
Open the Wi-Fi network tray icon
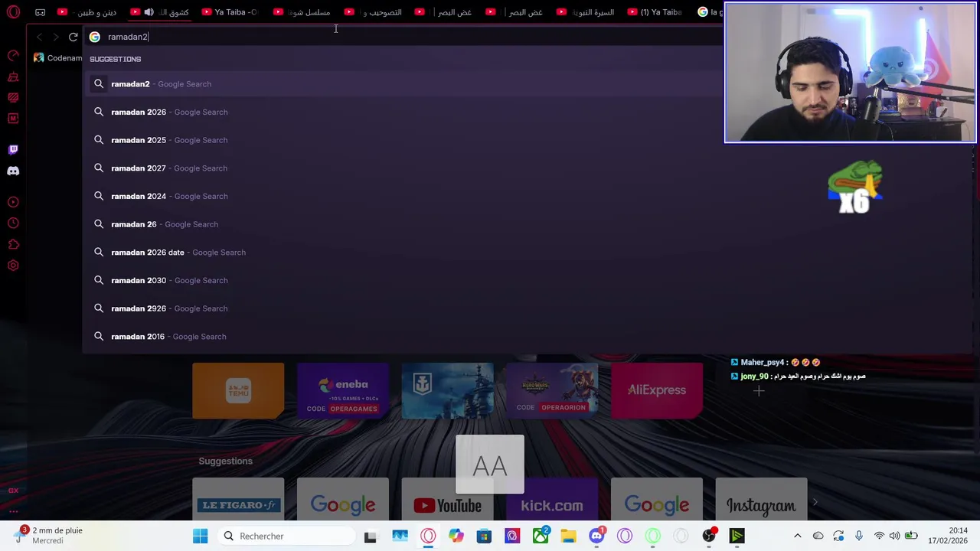[879, 536]
